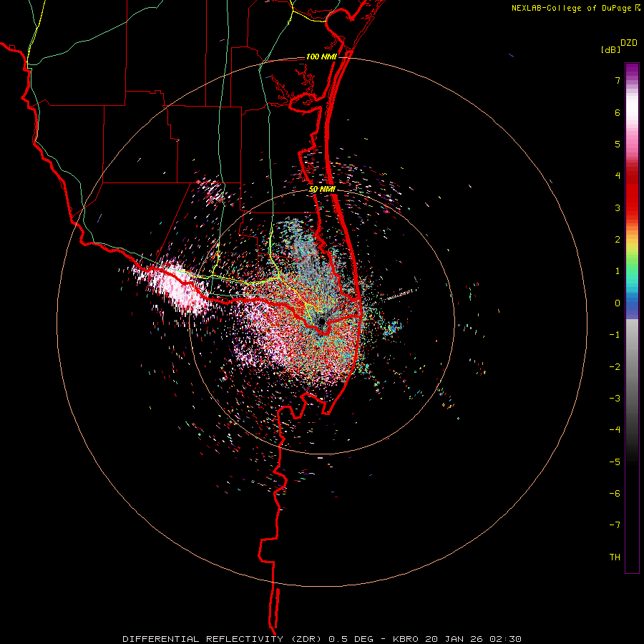Click the -5 value on the color scale

[x=615, y=462]
